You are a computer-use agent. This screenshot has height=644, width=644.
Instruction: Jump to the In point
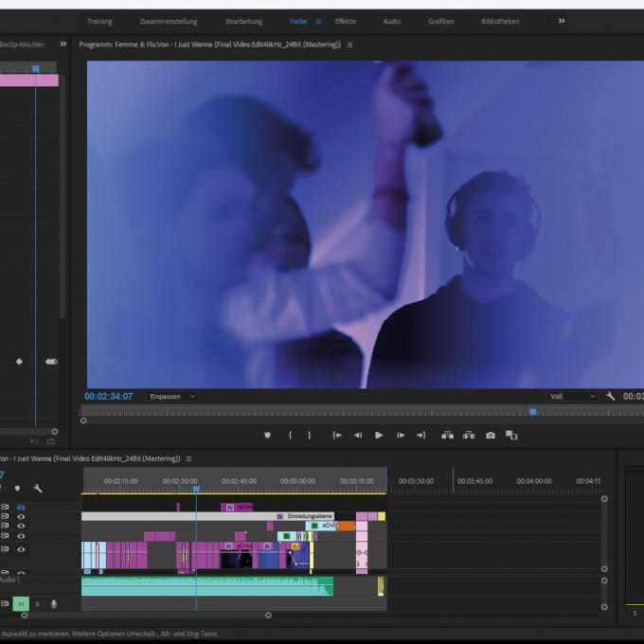(x=337, y=435)
